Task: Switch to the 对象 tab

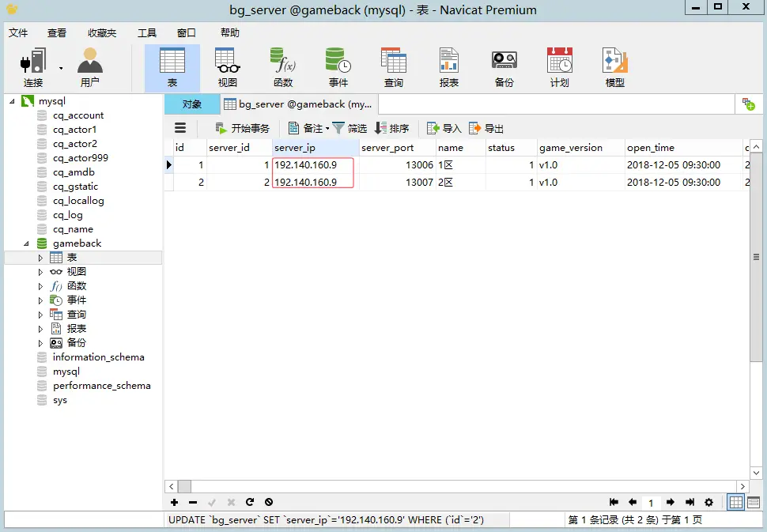Action: (x=191, y=104)
